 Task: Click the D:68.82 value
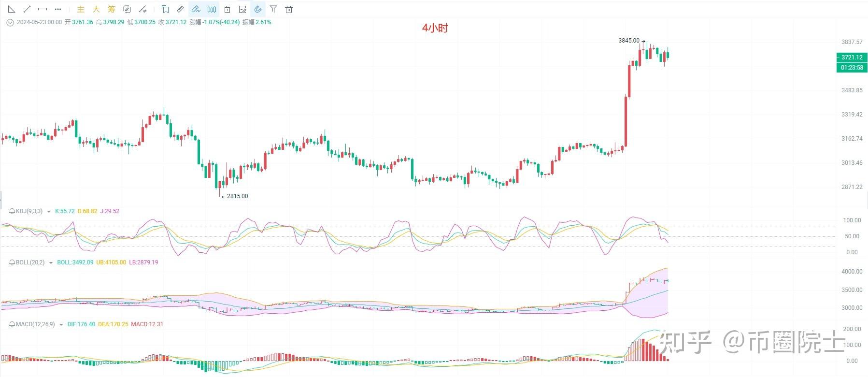point(87,211)
